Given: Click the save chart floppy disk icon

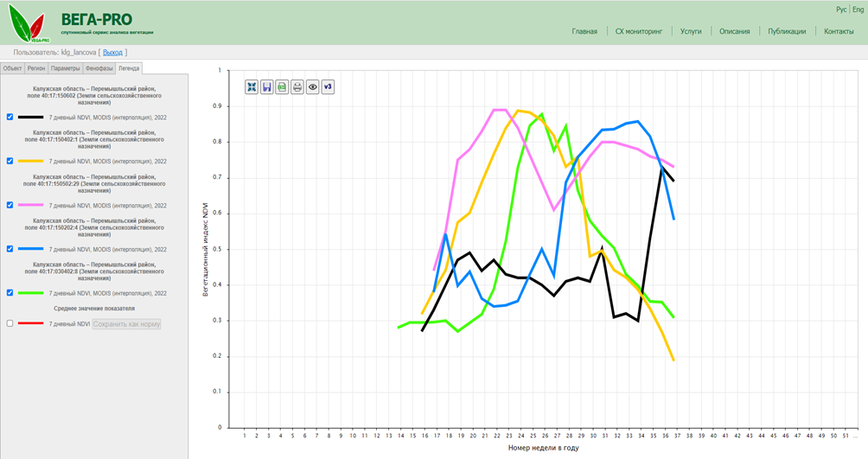Looking at the screenshot, I should click(267, 87).
